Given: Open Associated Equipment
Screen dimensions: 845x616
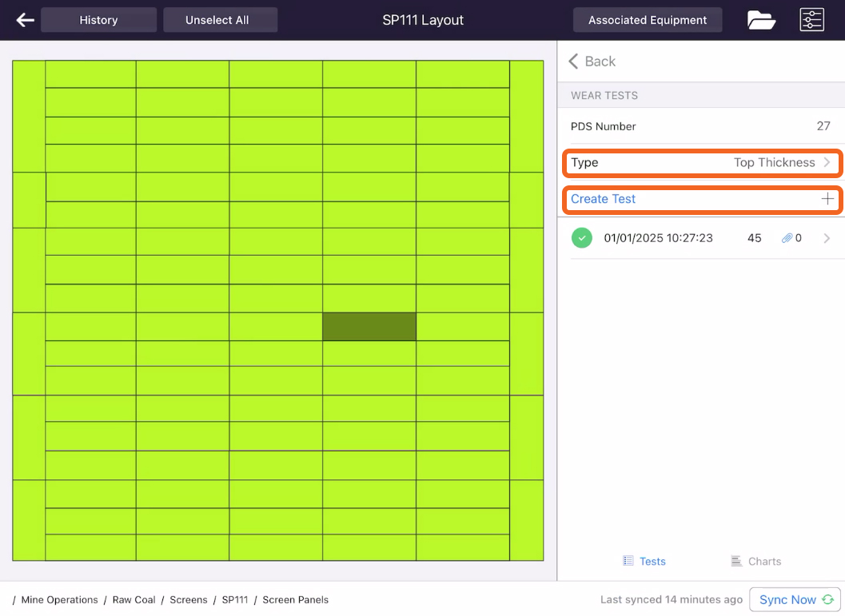Looking at the screenshot, I should (x=648, y=20).
